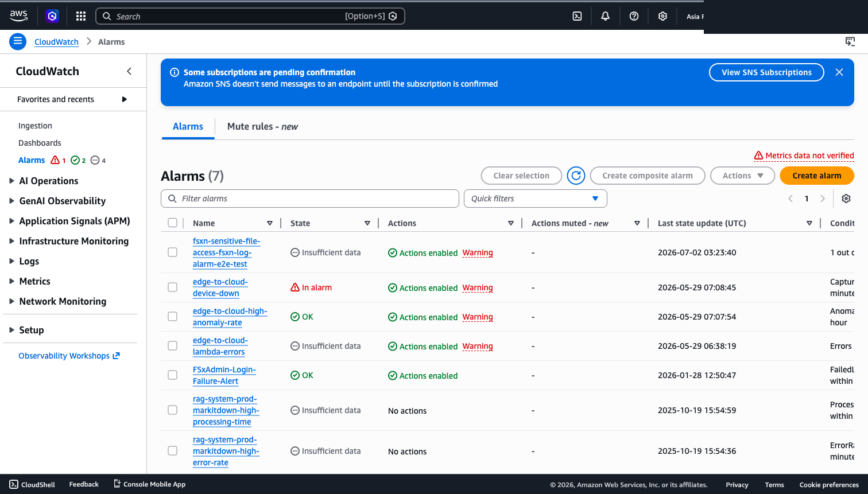Click Clear selection button
The image size is (868, 494).
[x=521, y=176]
